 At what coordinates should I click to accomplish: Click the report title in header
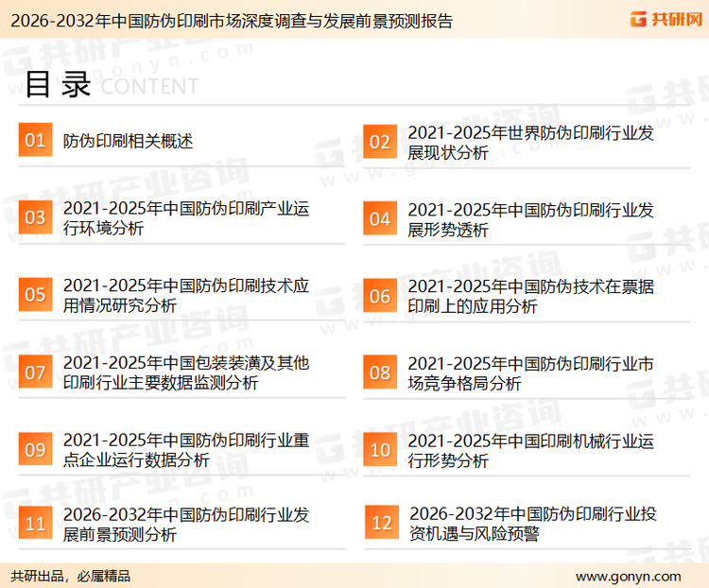pyautogui.click(x=227, y=21)
